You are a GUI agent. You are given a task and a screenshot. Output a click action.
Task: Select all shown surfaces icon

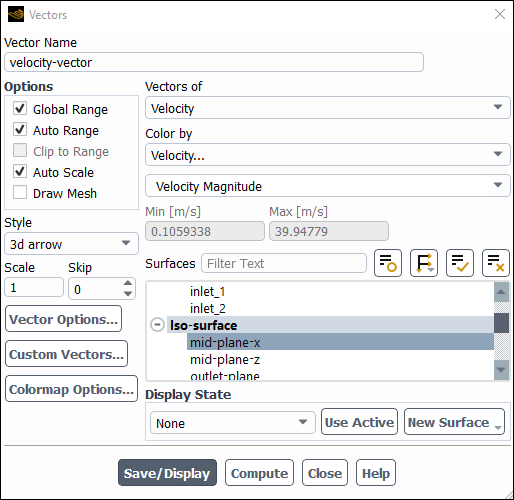pyautogui.click(x=460, y=263)
